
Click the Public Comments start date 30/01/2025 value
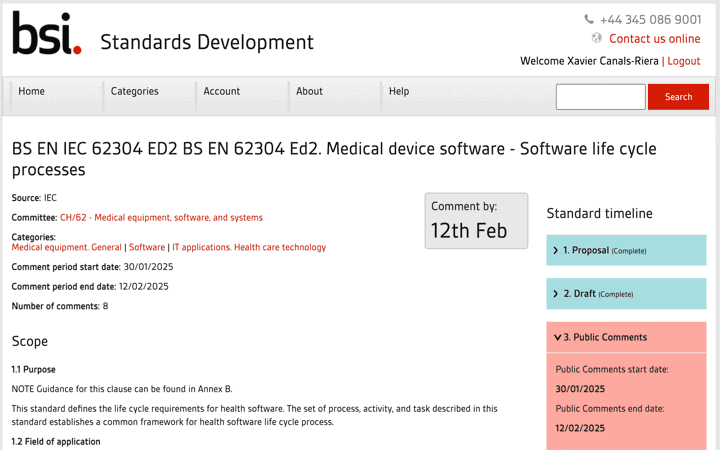point(580,389)
